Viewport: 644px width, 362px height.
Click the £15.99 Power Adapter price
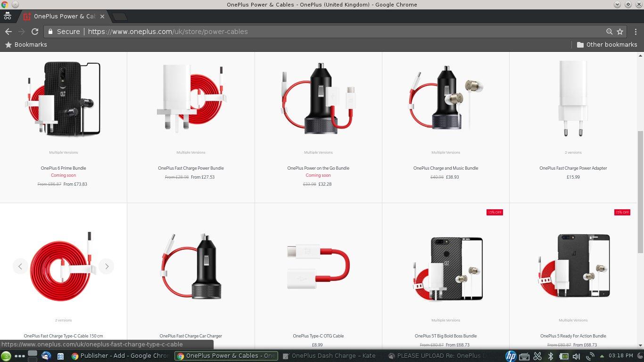[573, 177]
